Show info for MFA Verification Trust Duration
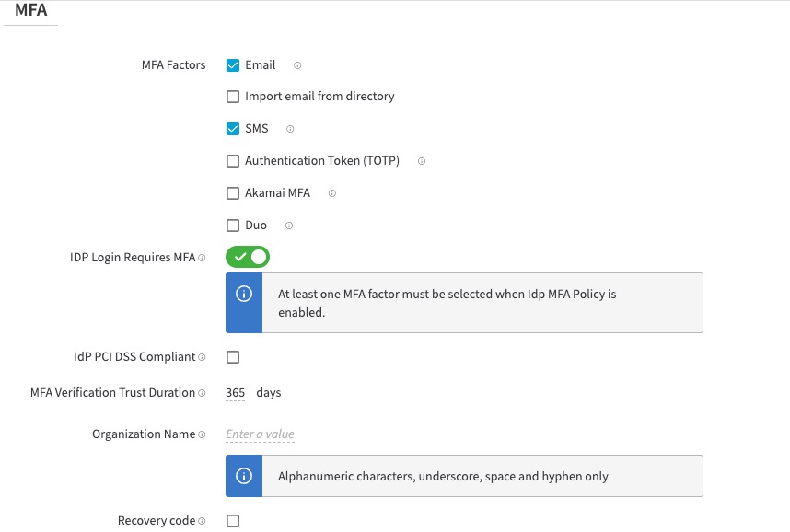 point(203,393)
